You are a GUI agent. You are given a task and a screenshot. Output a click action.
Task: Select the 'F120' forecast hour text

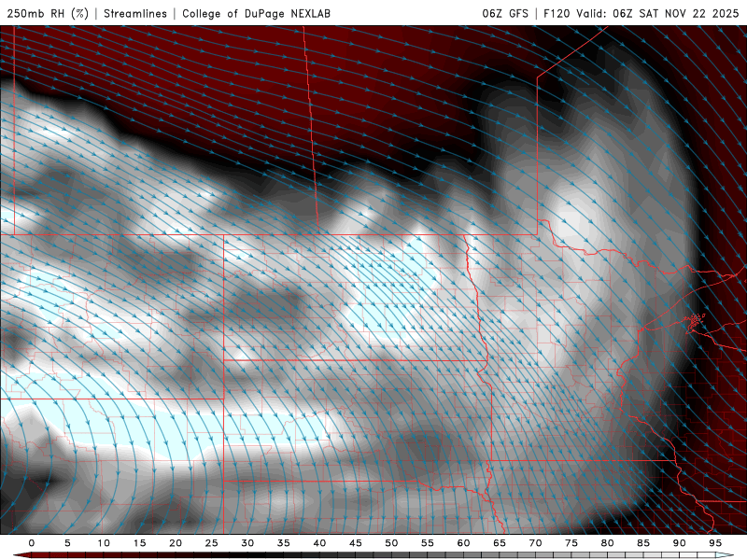pos(557,13)
